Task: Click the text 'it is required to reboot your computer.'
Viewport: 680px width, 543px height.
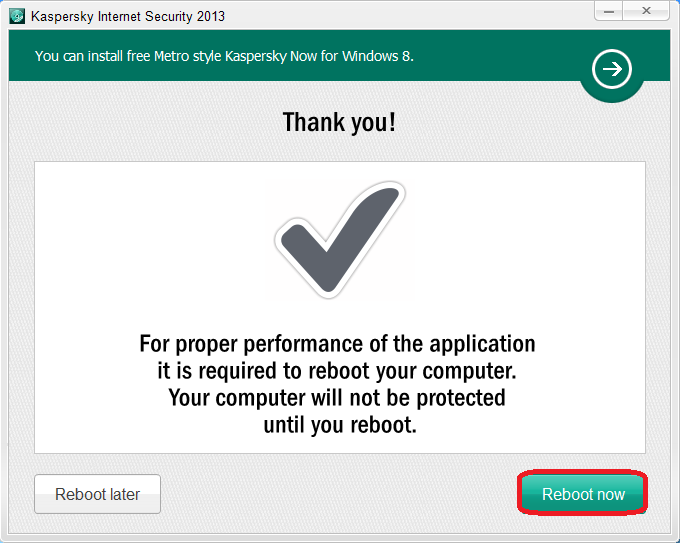Action: point(337,371)
